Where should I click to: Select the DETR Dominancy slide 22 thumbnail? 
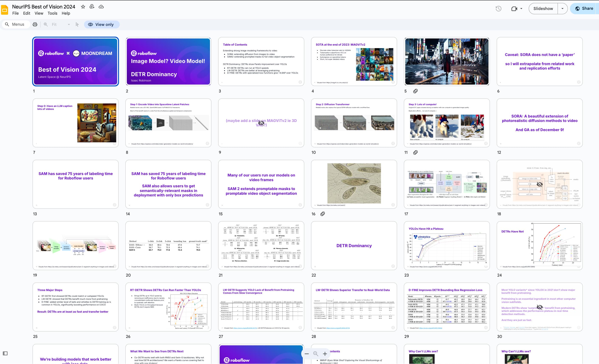(354, 245)
